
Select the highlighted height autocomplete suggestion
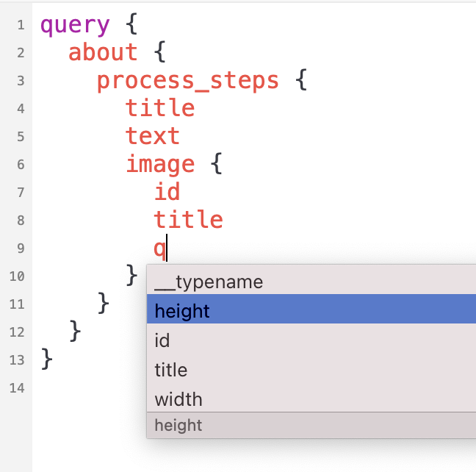point(311,309)
